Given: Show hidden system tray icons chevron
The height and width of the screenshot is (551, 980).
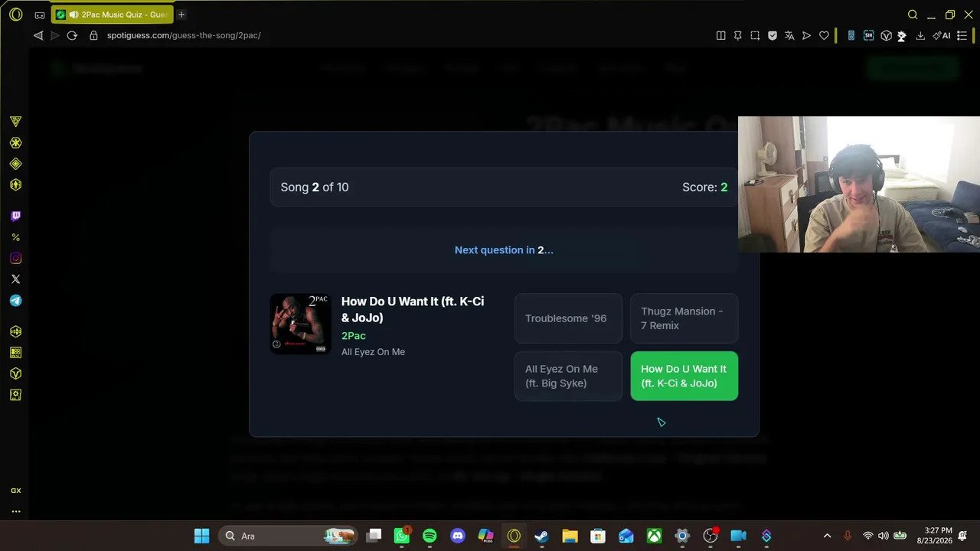Looking at the screenshot, I should [x=827, y=536].
